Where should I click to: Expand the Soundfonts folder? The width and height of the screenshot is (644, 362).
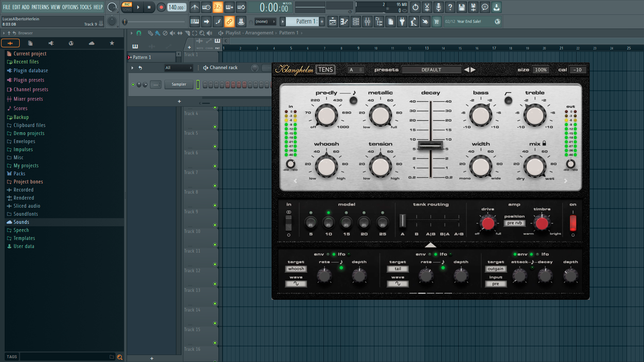(25, 214)
